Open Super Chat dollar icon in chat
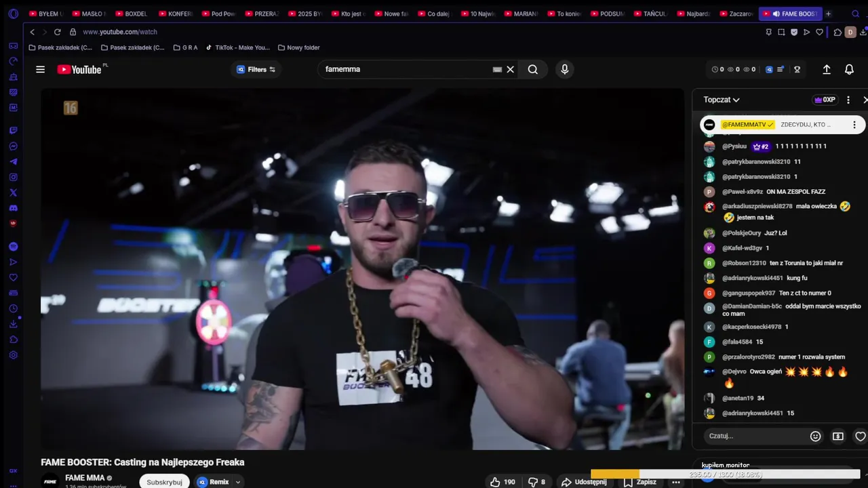The image size is (868, 488). [838, 436]
